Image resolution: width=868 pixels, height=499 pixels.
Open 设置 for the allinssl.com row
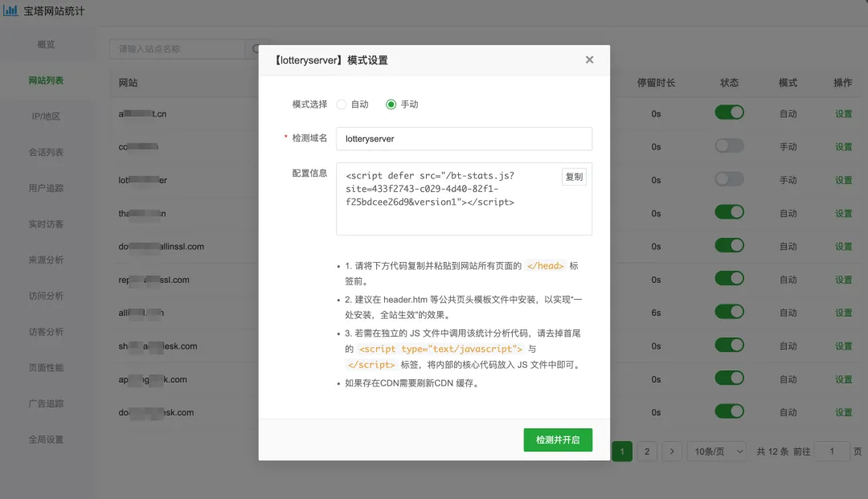click(x=844, y=247)
